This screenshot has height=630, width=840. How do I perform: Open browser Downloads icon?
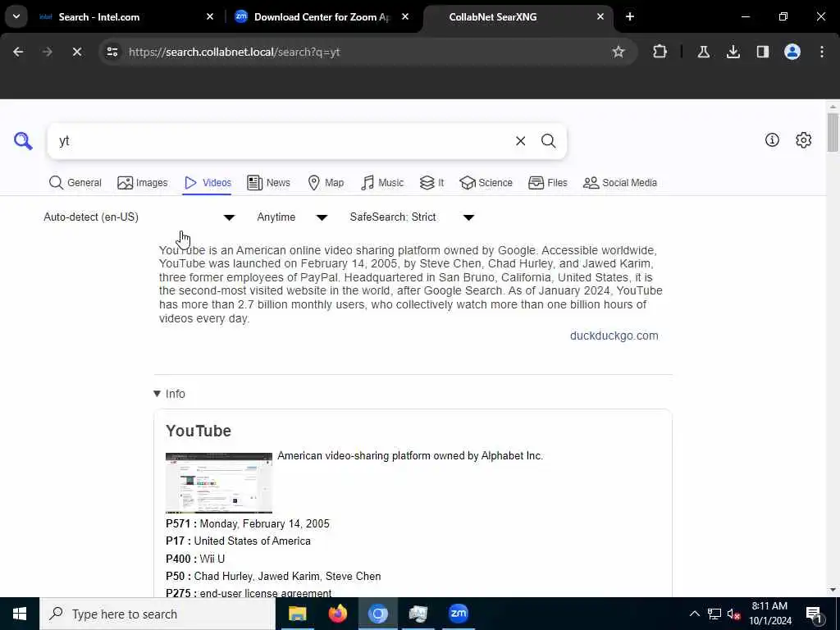733,52
